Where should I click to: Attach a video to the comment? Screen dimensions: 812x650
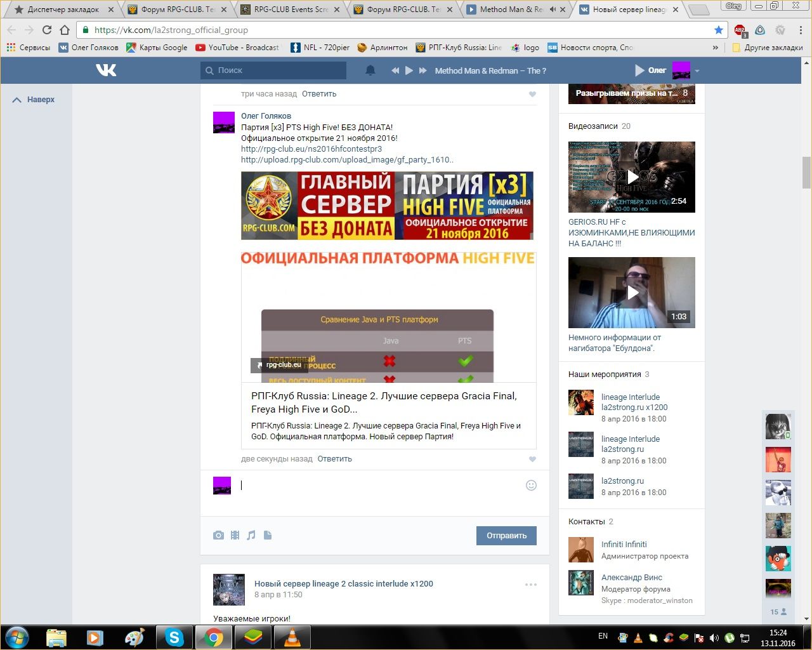click(x=235, y=535)
